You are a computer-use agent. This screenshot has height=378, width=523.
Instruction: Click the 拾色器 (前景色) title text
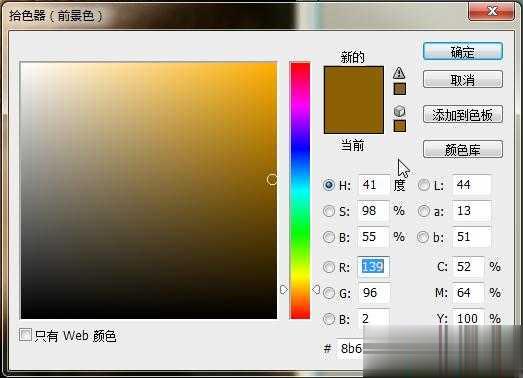click(56, 16)
